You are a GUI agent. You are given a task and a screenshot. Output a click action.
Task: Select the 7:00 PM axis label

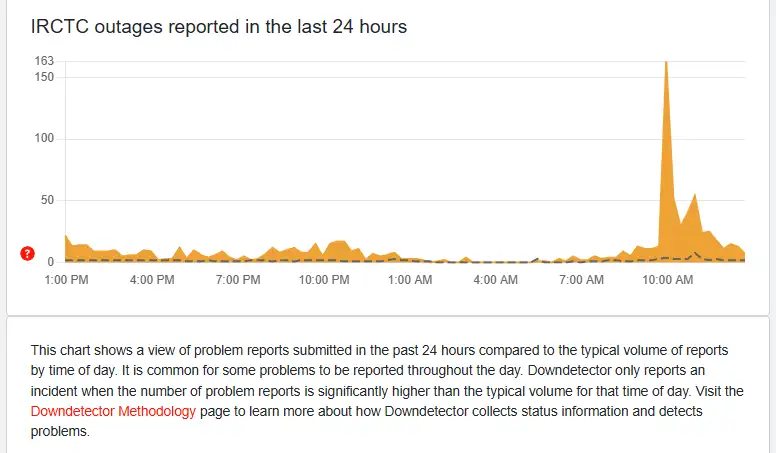tap(238, 280)
